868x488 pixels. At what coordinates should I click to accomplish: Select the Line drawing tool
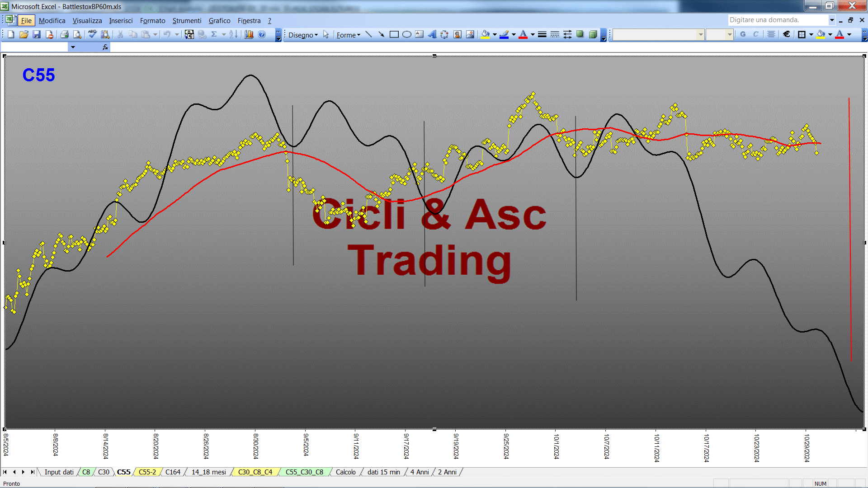(x=369, y=34)
